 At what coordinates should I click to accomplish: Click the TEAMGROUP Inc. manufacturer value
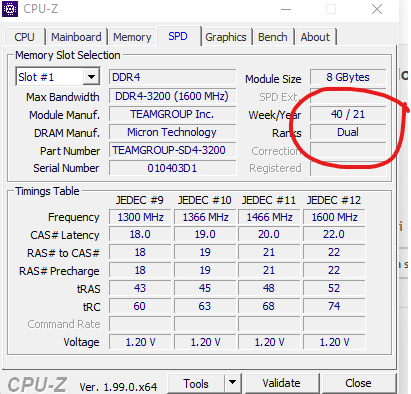tap(172, 114)
